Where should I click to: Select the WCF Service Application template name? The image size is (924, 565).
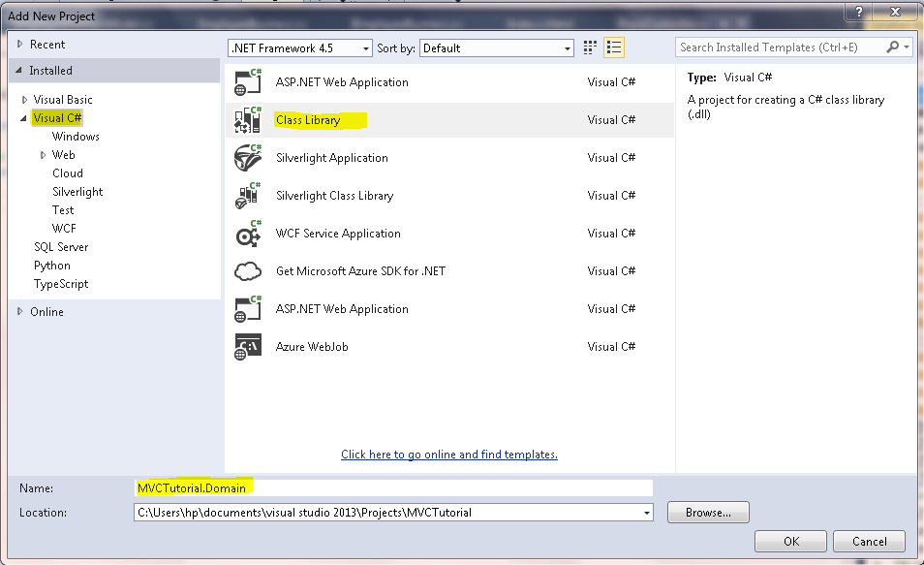(338, 234)
